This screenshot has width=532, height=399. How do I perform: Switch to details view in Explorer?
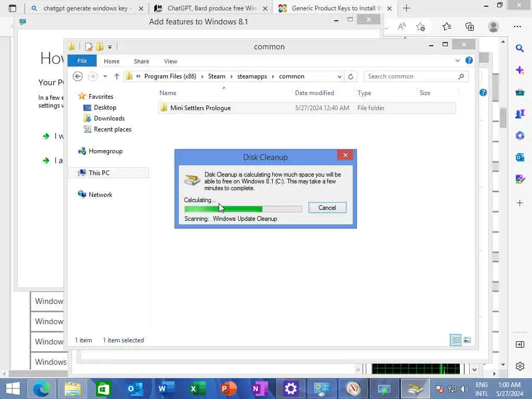point(455,340)
